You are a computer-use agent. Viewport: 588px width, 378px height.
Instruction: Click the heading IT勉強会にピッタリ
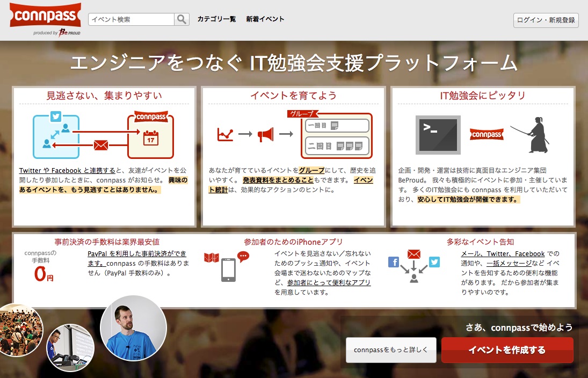pyautogui.click(x=483, y=96)
